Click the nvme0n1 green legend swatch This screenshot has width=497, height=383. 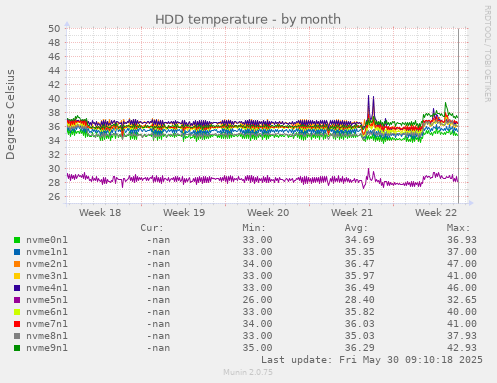point(17,240)
